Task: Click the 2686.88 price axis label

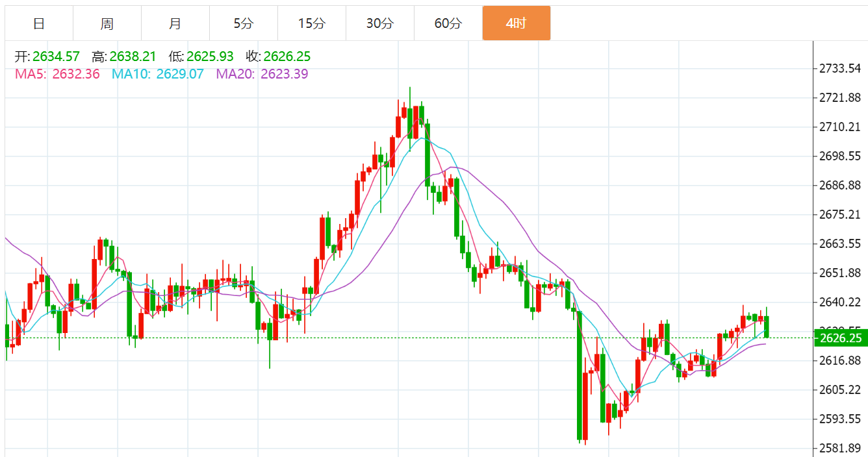Action: click(840, 186)
